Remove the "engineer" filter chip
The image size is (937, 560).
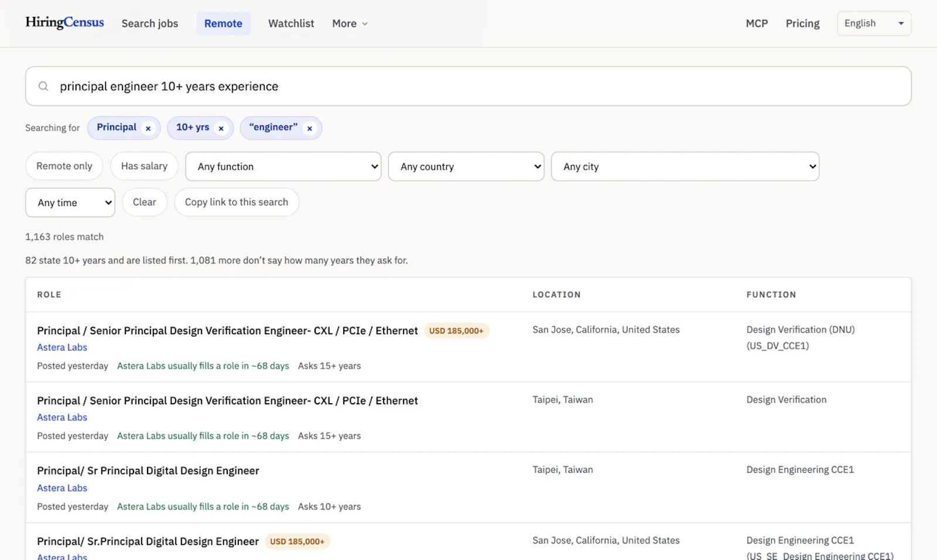310,128
